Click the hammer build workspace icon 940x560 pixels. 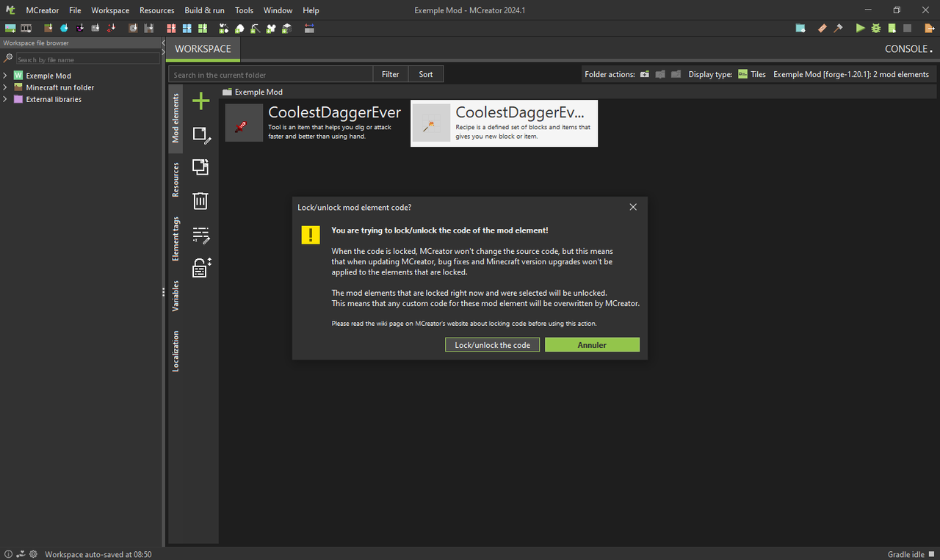click(838, 29)
